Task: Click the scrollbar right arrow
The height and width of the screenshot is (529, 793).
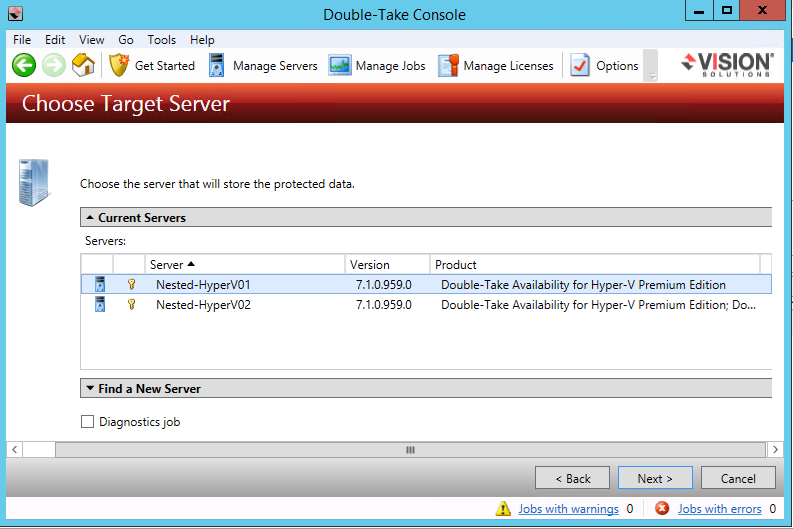Action: (x=775, y=450)
